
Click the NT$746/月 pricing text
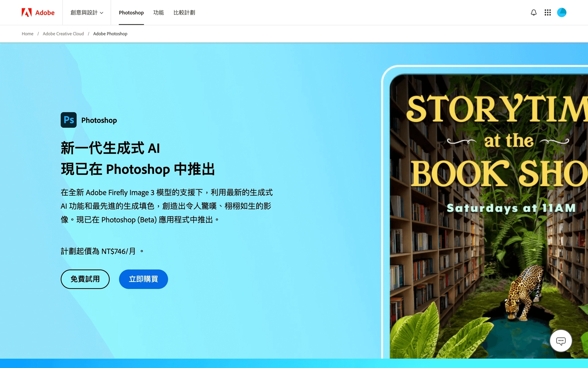point(119,251)
